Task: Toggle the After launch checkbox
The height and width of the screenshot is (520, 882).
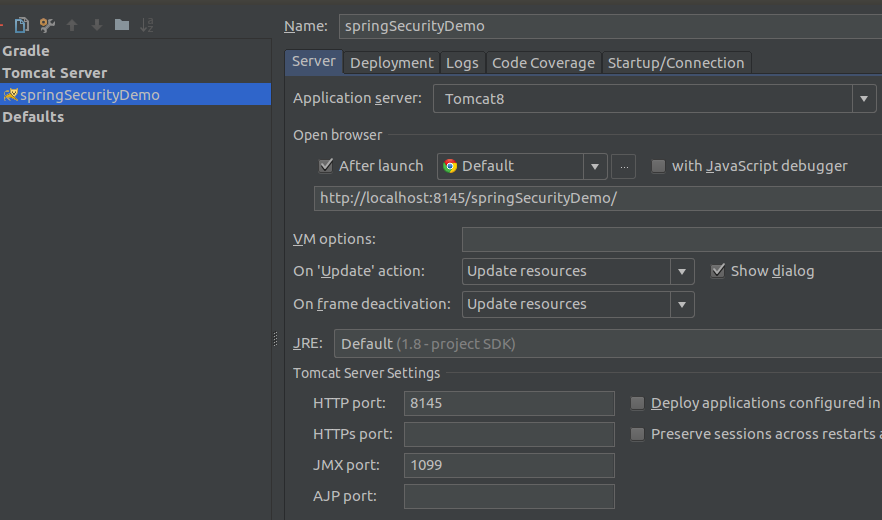Action: click(x=326, y=166)
